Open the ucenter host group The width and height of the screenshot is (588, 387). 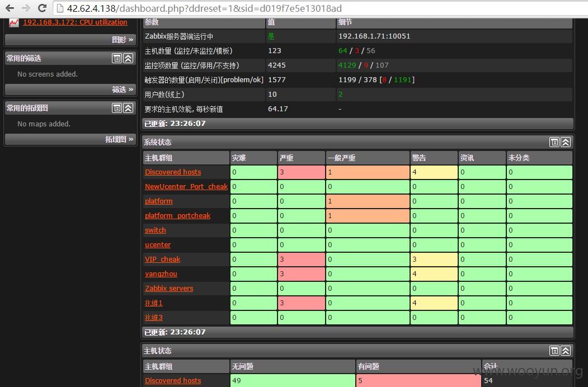pos(158,245)
